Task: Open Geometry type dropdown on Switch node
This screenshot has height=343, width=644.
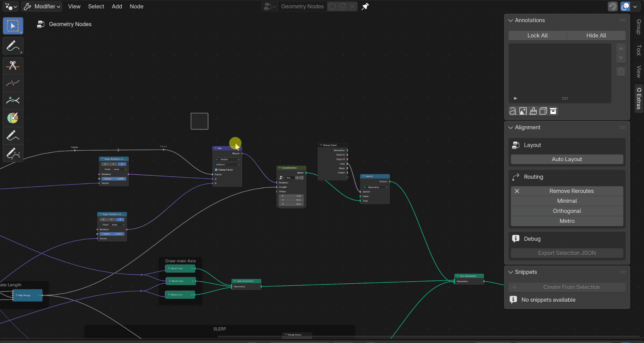Action: tap(375, 187)
